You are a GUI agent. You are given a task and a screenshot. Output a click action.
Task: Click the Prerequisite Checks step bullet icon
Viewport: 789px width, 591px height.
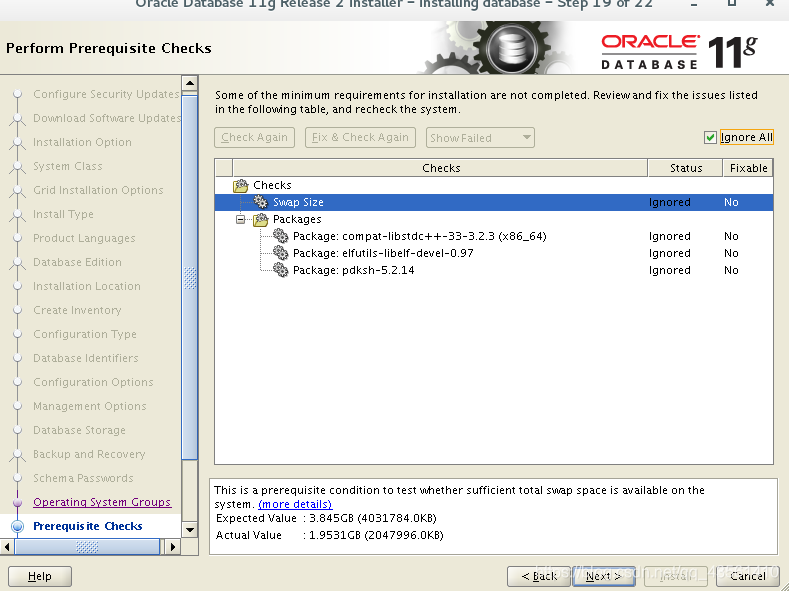pos(18,527)
